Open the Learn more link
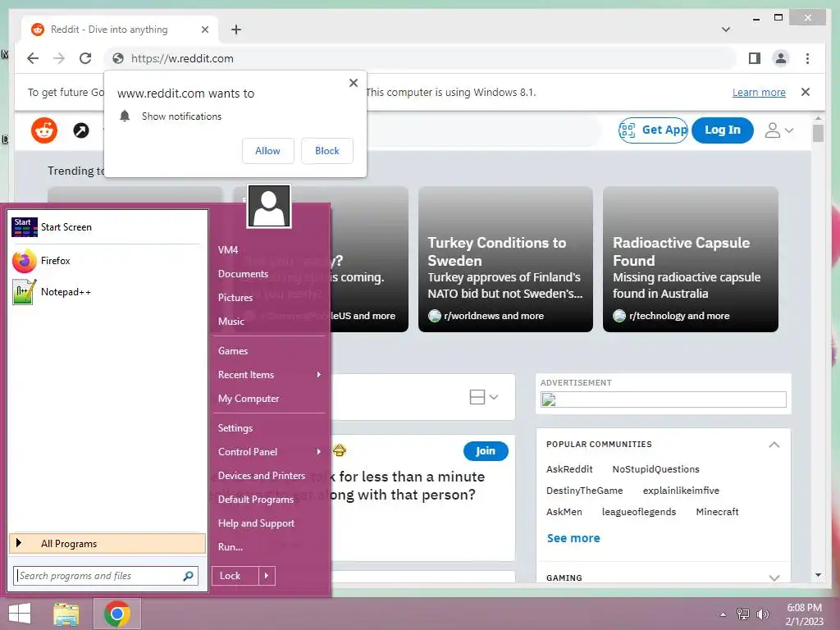The width and height of the screenshot is (840, 630). tap(759, 92)
